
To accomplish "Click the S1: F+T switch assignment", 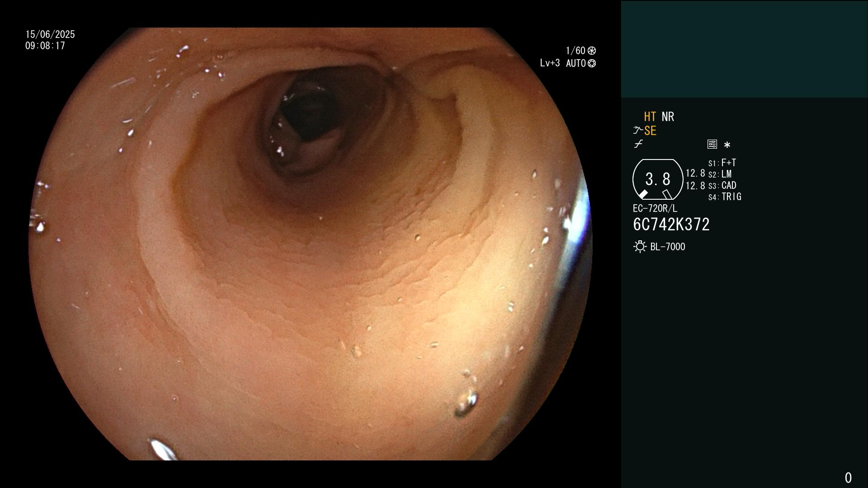I will point(722,163).
